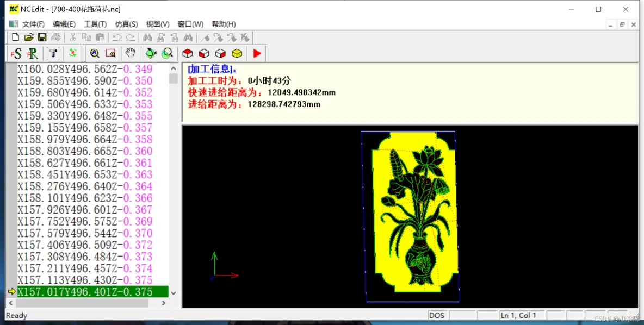This screenshot has height=325, width=644.
Task: Click the Copy icon in the toolbar
Action: pos(86,37)
